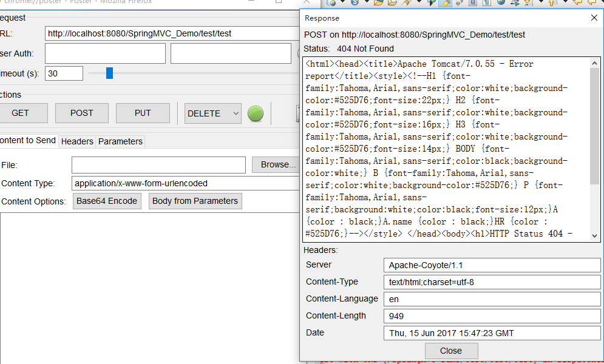Switch to the Parameters tab
Image resolution: width=604 pixels, height=364 pixels.
(120, 141)
